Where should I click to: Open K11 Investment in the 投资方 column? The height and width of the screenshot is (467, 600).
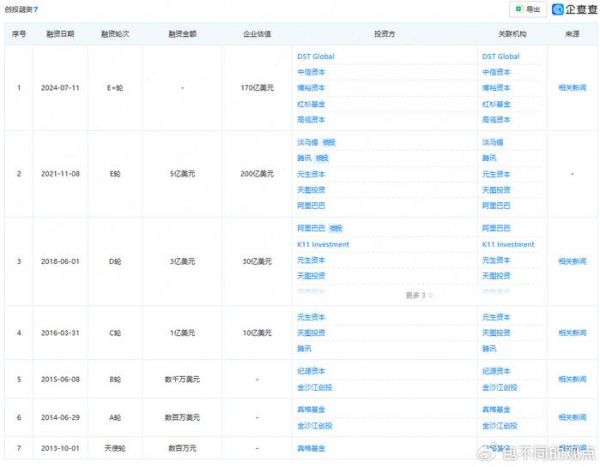point(323,244)
